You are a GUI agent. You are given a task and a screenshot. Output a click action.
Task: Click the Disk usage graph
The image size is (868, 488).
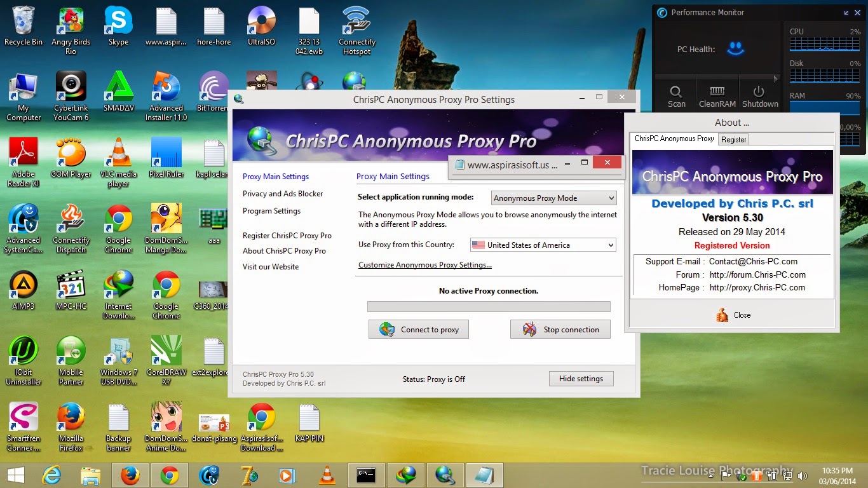[x=825, y=76]
